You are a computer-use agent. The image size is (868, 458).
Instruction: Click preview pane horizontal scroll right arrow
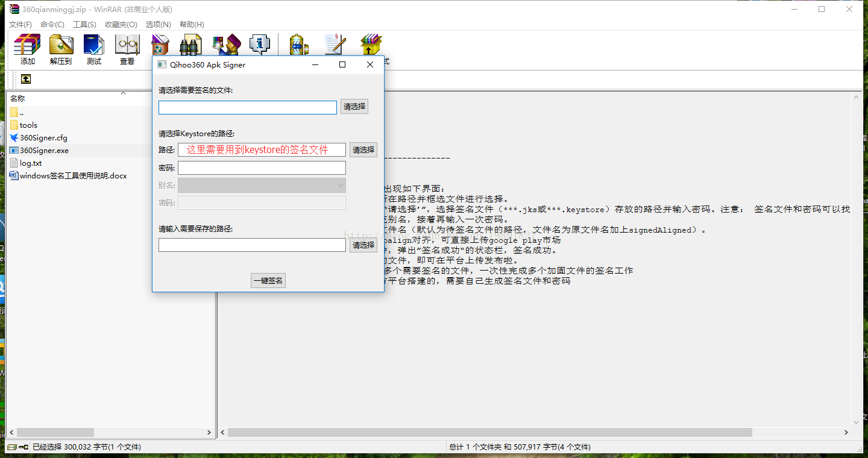coord(846,433)
